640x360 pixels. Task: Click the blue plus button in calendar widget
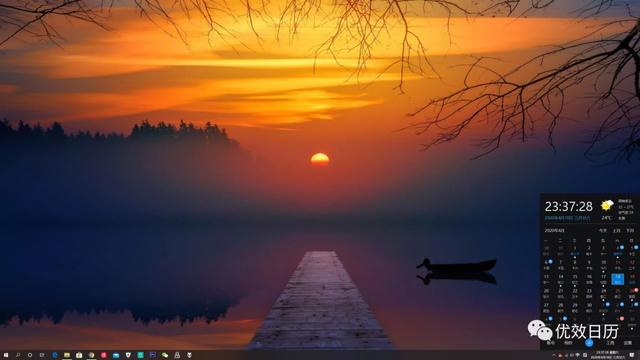(589, 343)
